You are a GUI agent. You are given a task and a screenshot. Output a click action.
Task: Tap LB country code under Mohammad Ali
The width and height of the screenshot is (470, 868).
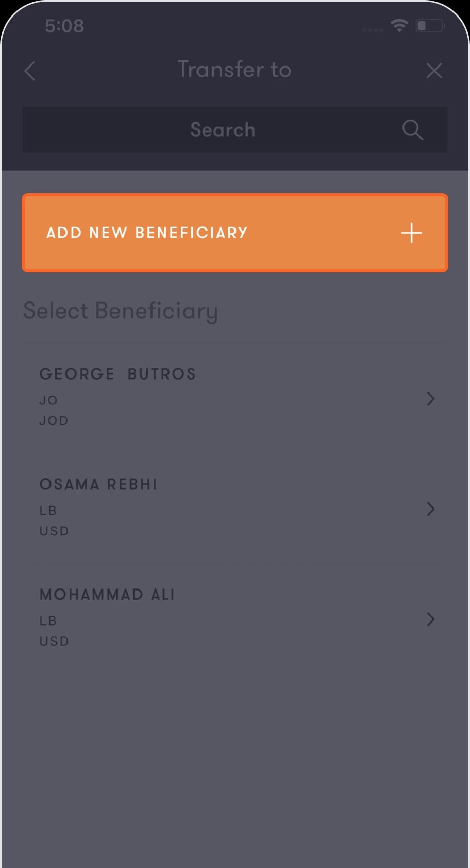coord(48,621)
